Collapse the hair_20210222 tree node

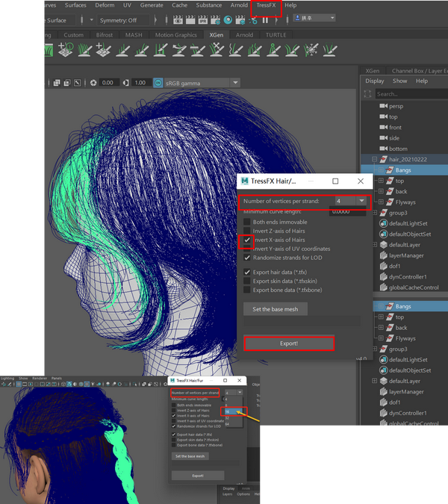(374, 159)
